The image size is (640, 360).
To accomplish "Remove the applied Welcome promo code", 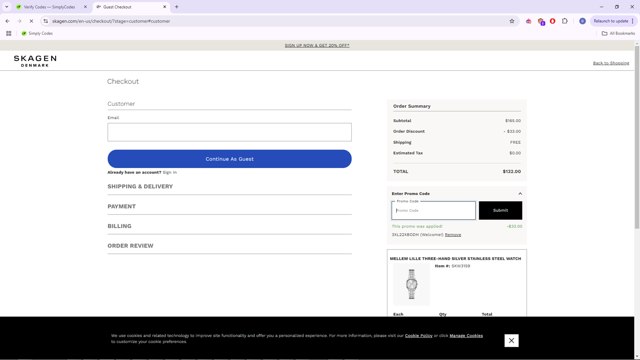I will 453,235.
